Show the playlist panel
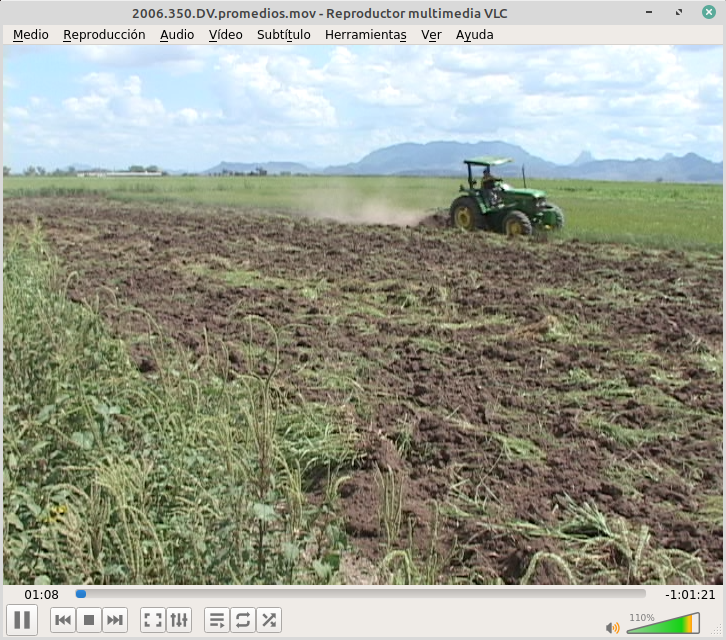 click(x=216, y=621)
